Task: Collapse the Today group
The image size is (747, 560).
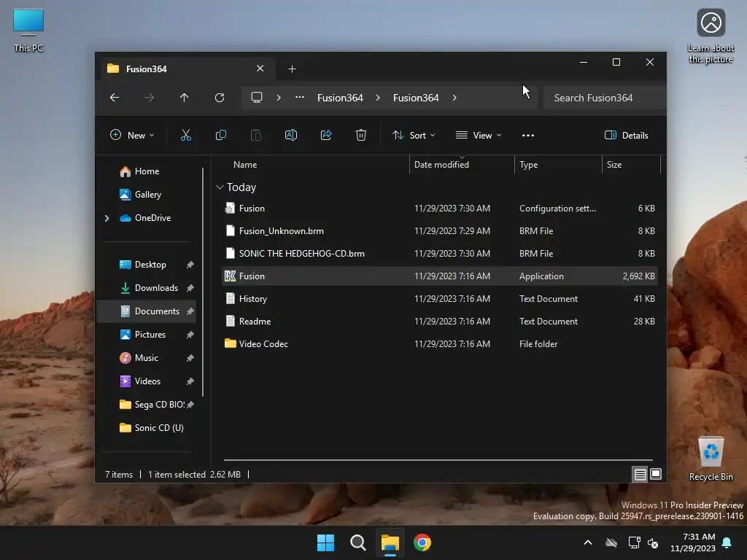Action: click(220, 187)
